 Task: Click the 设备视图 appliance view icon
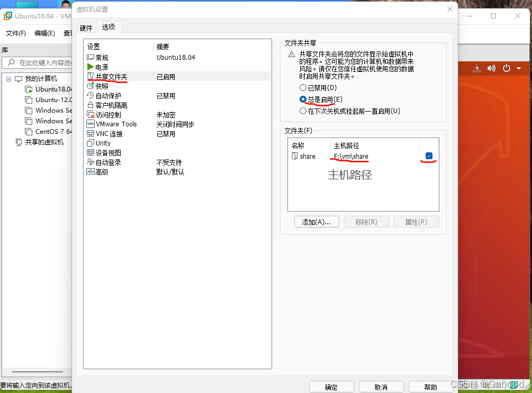coord(90,152)
